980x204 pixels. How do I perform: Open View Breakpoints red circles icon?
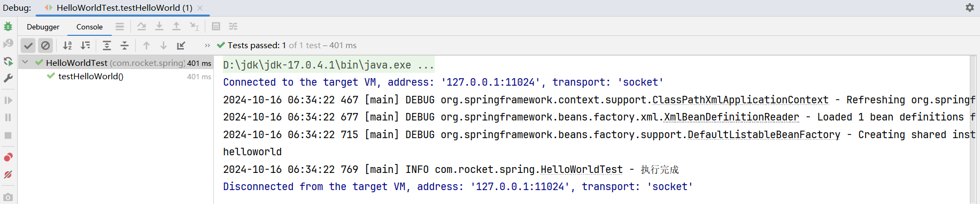(x=8, y=157)
